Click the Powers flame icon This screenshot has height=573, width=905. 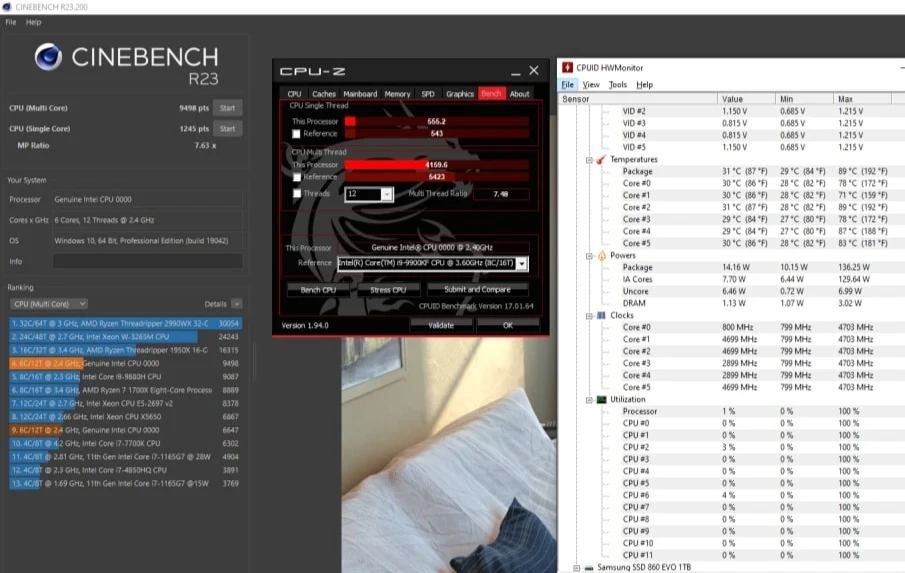pyautogui.click(x=601, y=255)
